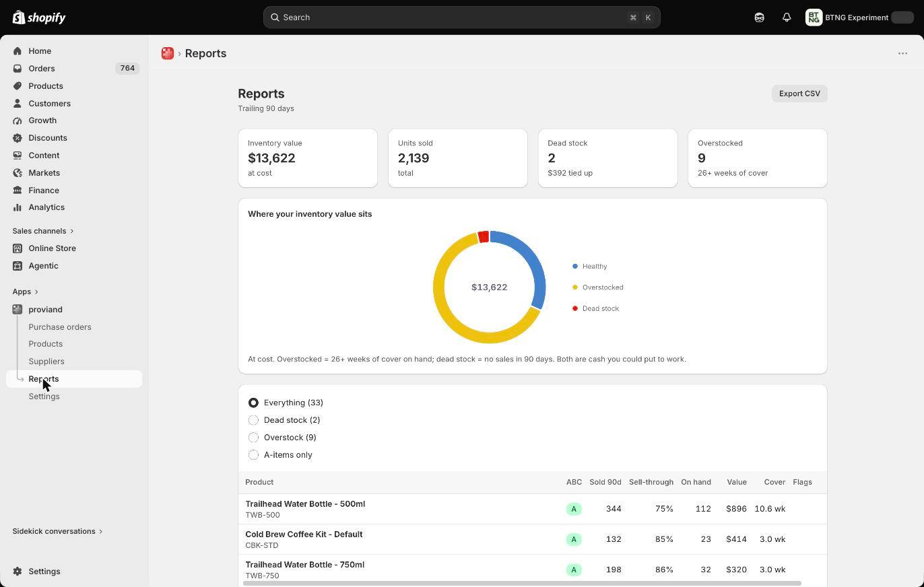Image resolution: width=924 pixels, height=587 pixels.
Task: Click the yellow Overstocked donut segment
Action: (447, 310)
